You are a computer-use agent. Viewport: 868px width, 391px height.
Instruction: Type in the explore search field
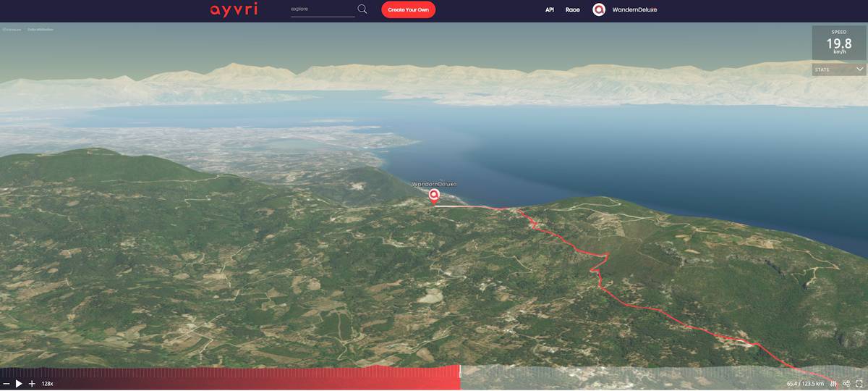(x=322, y=10)
